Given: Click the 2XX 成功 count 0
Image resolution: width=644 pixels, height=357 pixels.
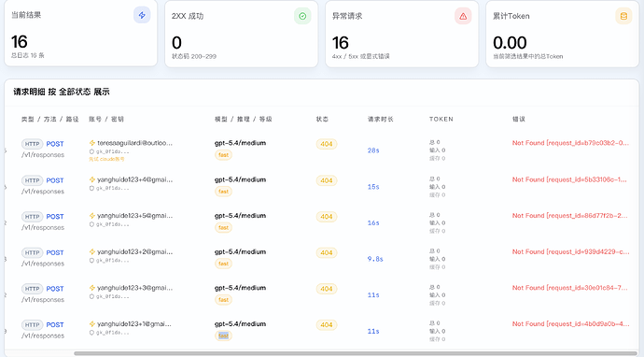Looking at the screenshot, I should click(x=176, y=43).
